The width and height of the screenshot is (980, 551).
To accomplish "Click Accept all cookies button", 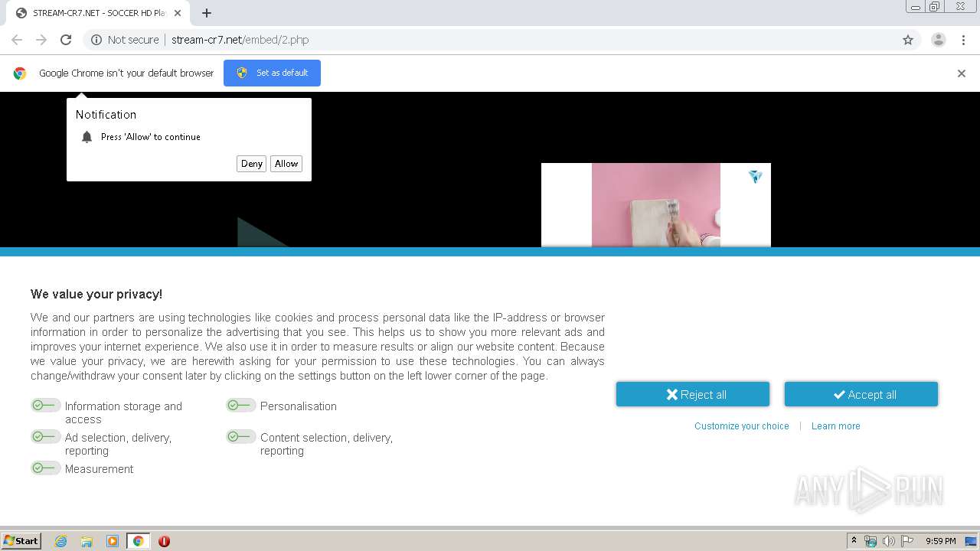I will (861, 394).
